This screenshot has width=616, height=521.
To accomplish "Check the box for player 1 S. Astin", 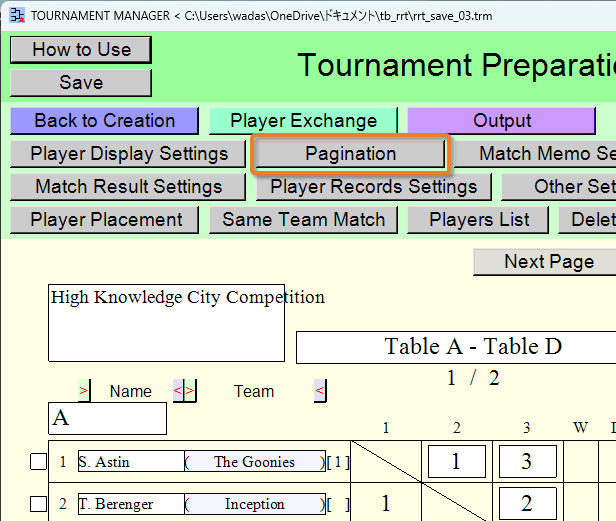I will pos(38,461).
